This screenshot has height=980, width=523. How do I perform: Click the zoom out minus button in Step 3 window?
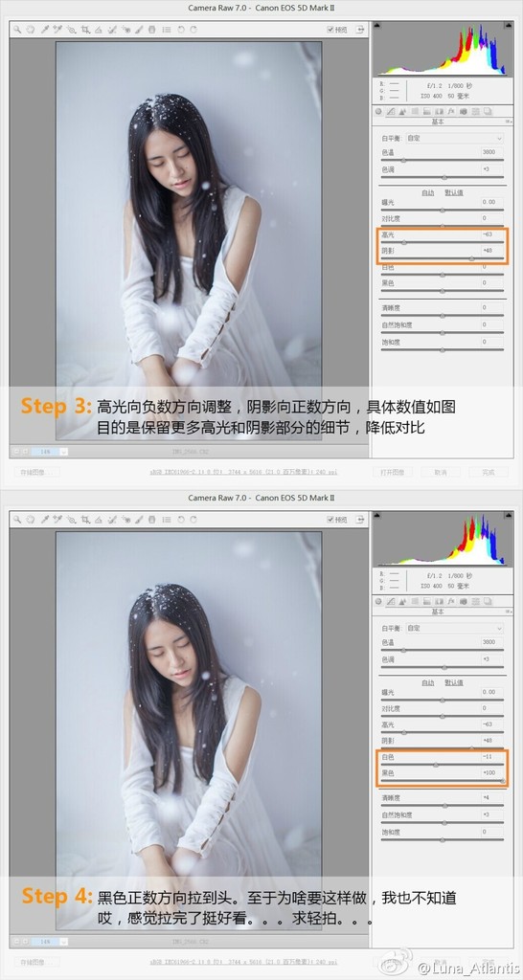tap(15, 452)
